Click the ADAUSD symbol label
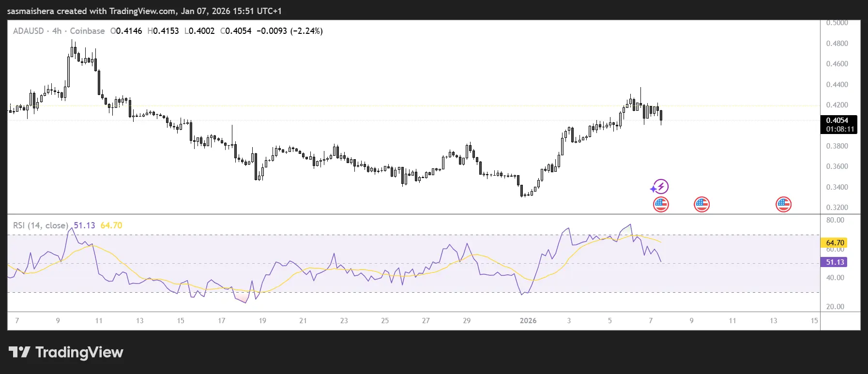The image size is (868, 374). coord(28,31)
